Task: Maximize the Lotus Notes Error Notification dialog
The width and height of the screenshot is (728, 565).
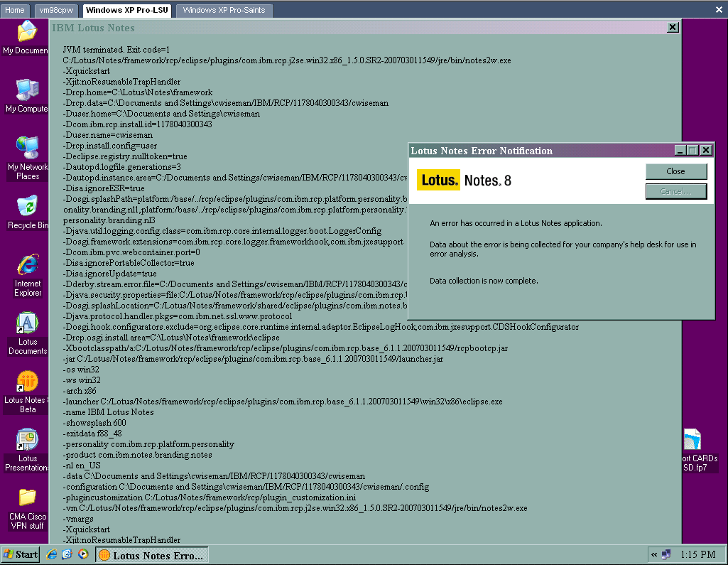Action: pyautogui.click(x=692, y=150)
